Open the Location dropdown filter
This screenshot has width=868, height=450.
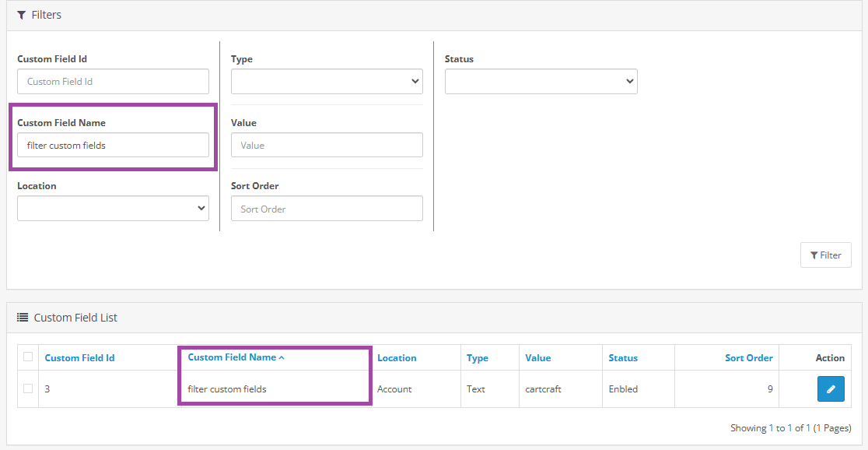coord(113,208)
